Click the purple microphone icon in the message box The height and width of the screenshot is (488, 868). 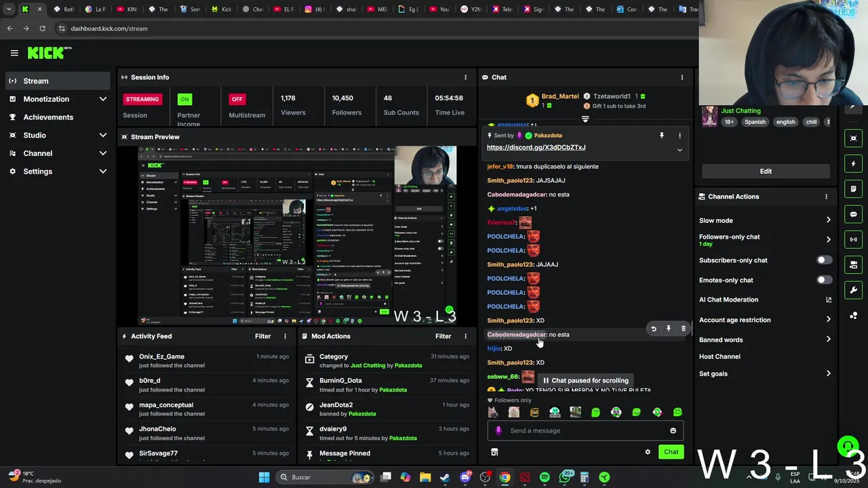[498, 430]
